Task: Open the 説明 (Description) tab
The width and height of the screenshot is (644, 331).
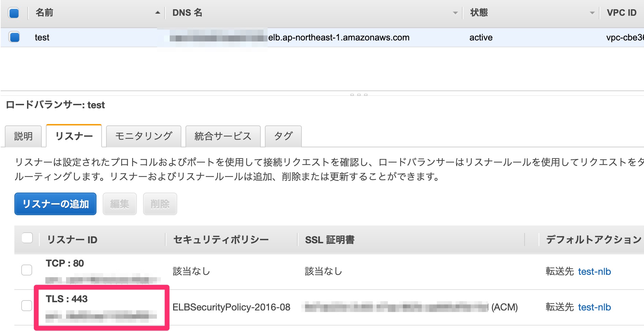Action: pos(23,136)
